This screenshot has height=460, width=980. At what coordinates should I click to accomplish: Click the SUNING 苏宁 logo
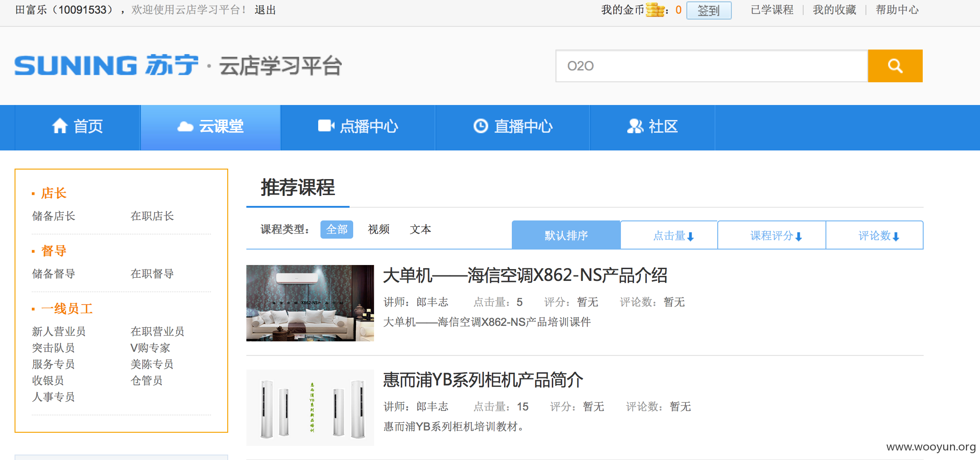point(106,65)
